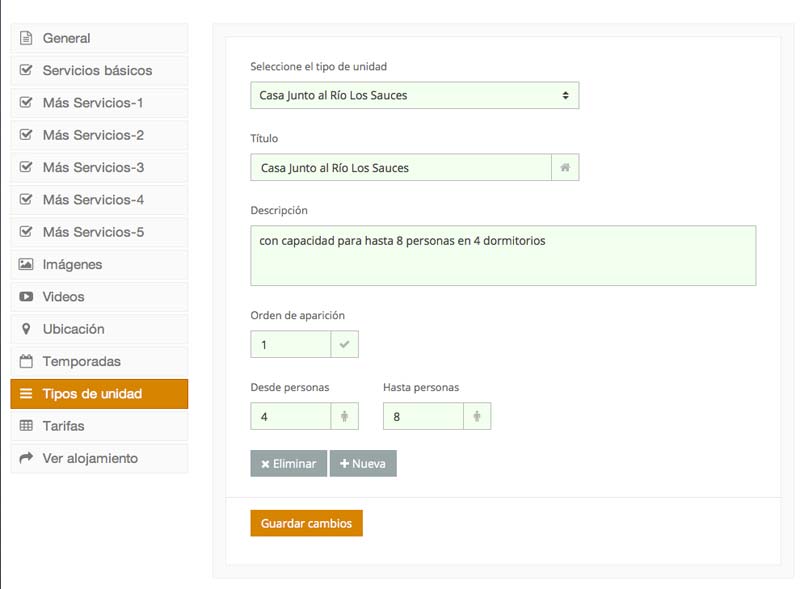Add a unit type with Nueva button
This screenshot has height=589, width=800.
(x=363, y=463)
